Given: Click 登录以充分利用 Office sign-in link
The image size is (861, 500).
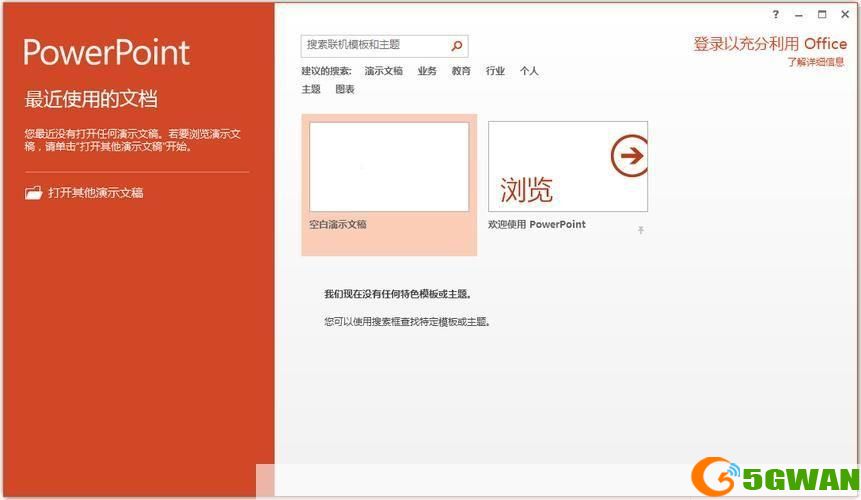Looking at the screenshot, I should (x=770, y=44).
